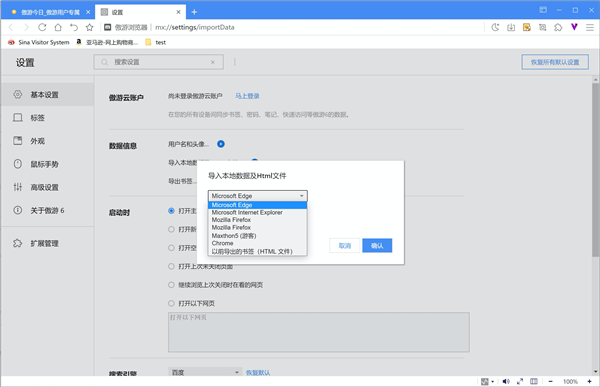The height and width of the screenshot is (387, 600).
Task: Click blue arrow beside 用户名和头像
Action: [221, 144]
